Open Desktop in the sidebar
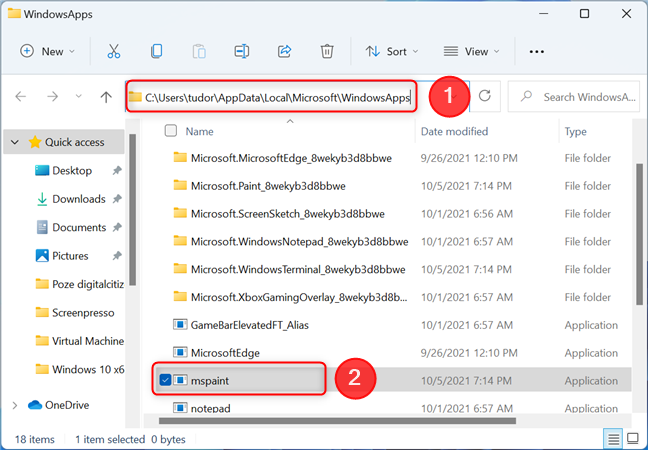Viewport: 648px width, 450px height. tap(72, 171)
